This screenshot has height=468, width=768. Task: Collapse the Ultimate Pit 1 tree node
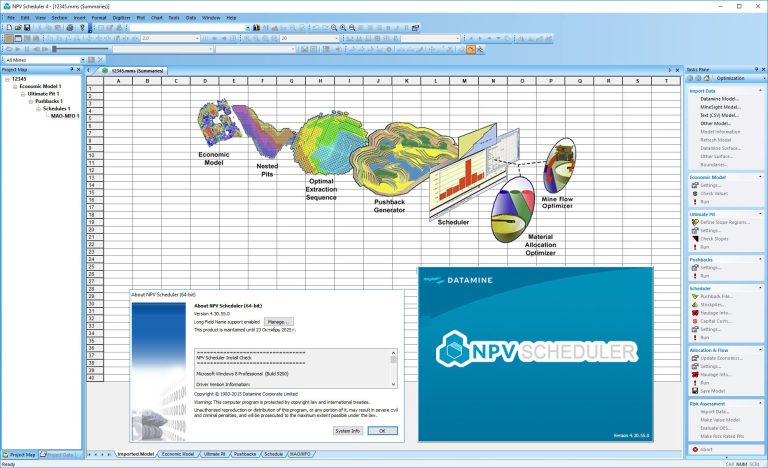tap(23, 94)
